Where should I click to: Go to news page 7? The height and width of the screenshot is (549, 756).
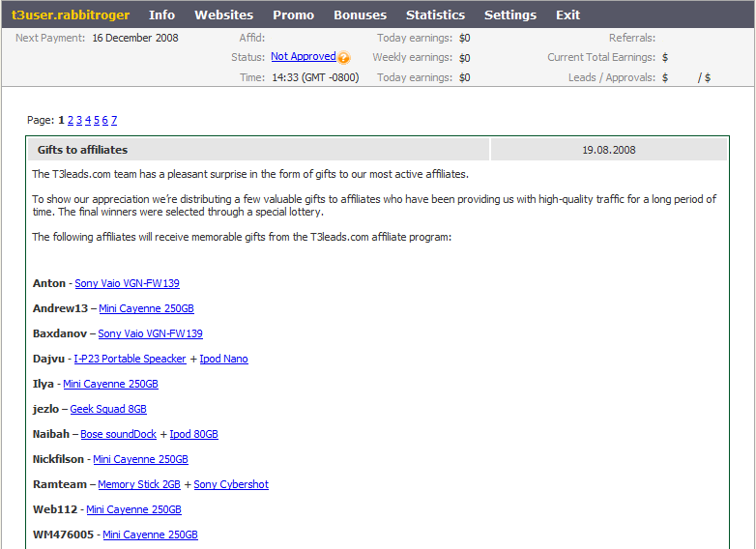click(x=114, y=120)
